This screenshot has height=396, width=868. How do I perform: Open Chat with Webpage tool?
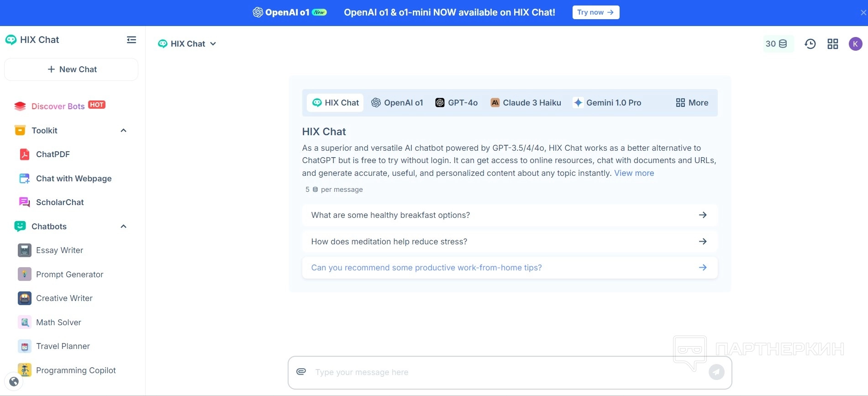74,179
